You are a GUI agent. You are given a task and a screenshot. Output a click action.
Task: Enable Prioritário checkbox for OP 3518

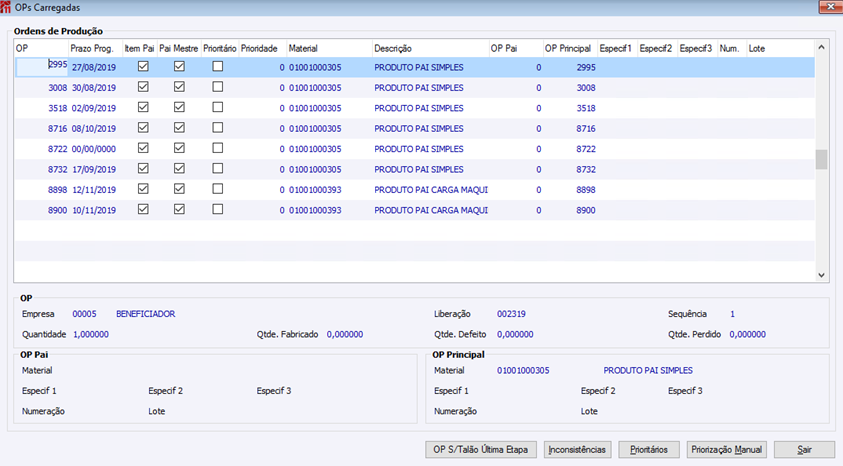[217, 107]
